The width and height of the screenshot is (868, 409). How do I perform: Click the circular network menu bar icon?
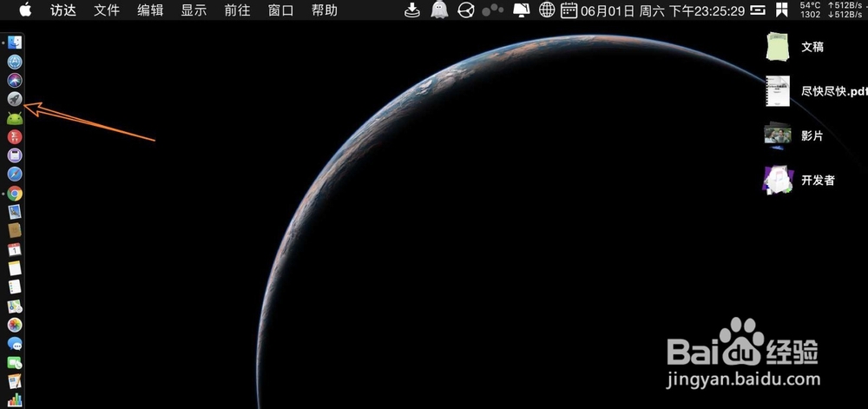[466, 10]
